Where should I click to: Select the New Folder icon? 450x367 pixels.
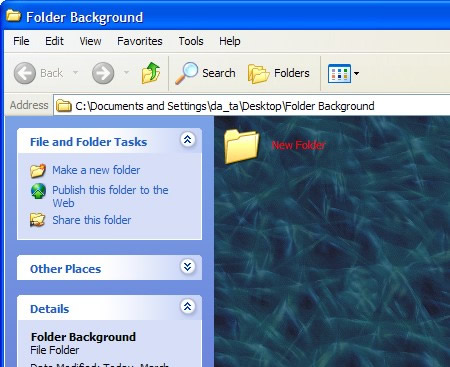[242, 146]
